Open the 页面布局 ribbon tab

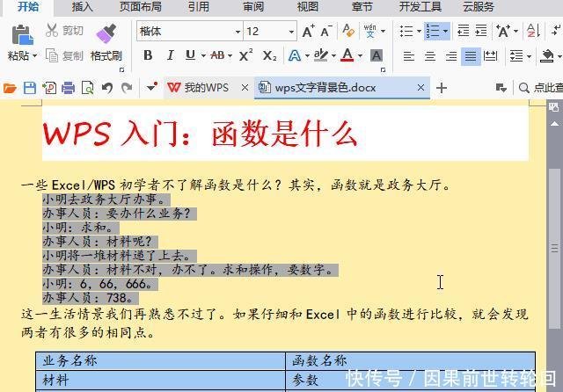[x=141, y=6]
